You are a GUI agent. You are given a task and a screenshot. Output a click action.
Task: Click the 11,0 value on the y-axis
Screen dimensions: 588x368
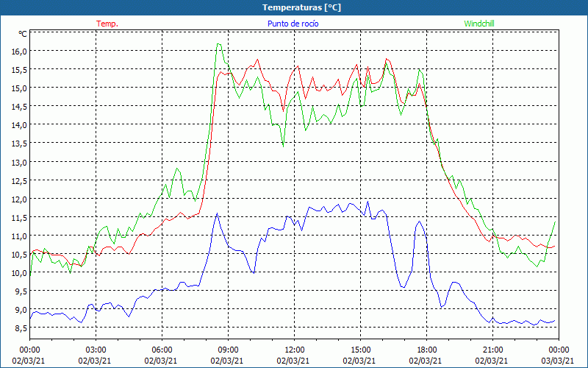coord(19,236)
